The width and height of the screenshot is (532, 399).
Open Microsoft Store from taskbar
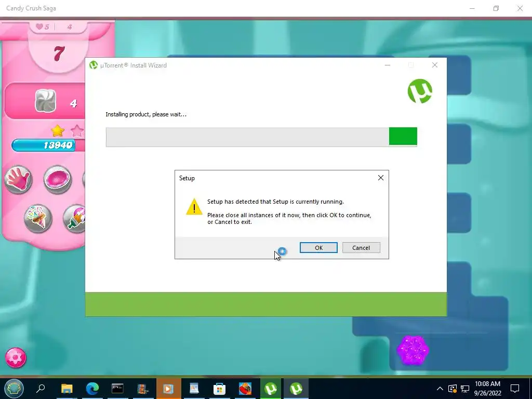pyautogui.click(x=220, y=389)
